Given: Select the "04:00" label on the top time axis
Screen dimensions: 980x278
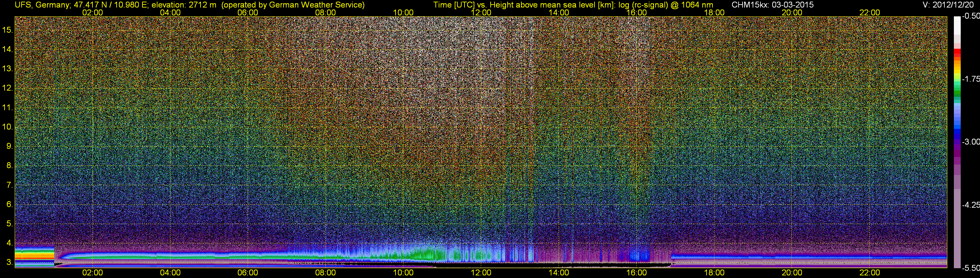Looking at the screenshot, I should 170,12.
